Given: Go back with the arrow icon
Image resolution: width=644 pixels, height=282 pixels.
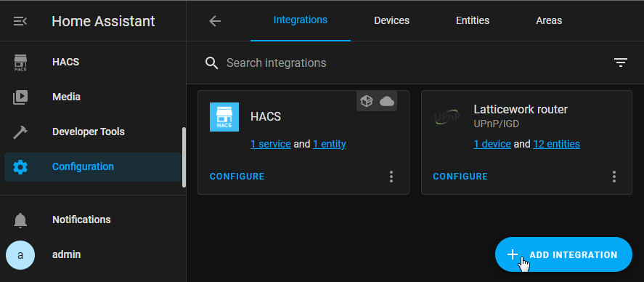Looking at the screenshot, I should tap(215, 21).
